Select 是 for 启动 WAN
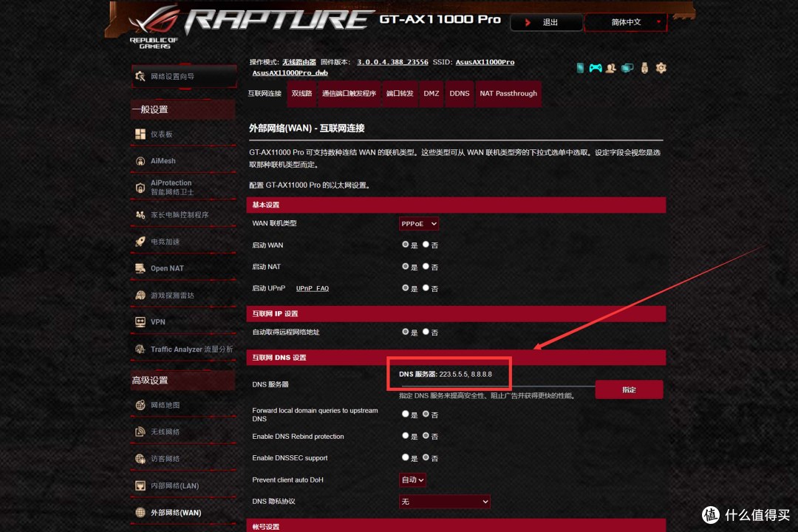 tap(405, 245)
